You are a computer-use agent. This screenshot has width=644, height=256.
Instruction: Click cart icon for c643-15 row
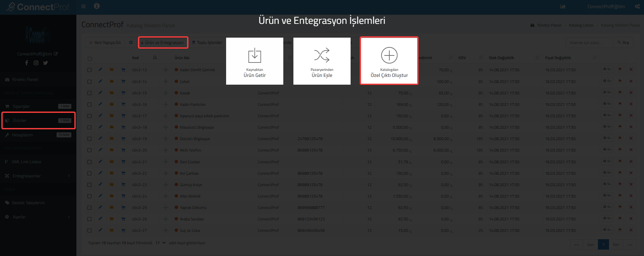coord(123,93)
